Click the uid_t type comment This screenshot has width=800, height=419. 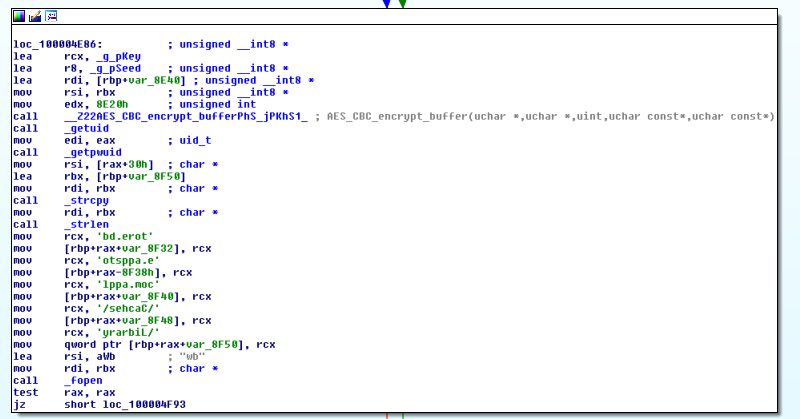[195, 140]
